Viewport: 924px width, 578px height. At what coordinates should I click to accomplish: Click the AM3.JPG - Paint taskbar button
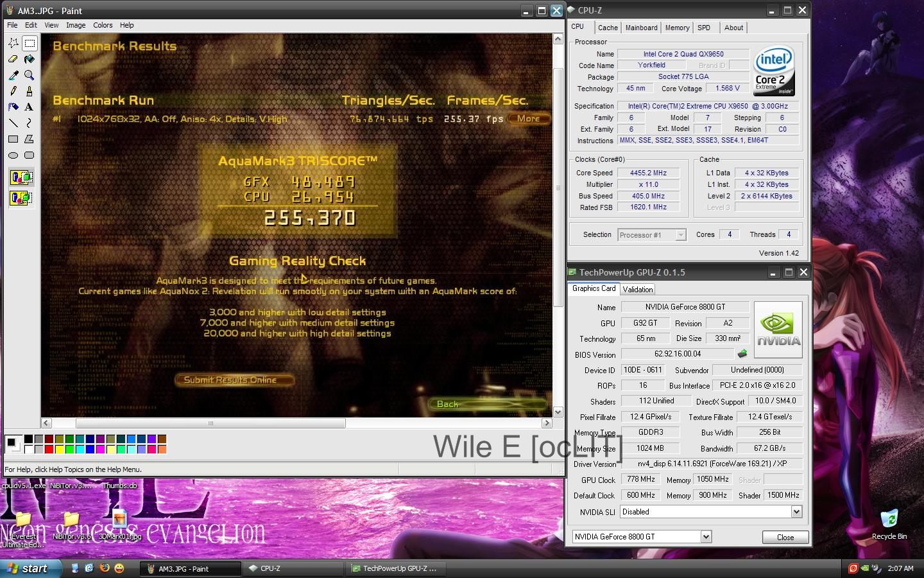tap(190, 568)
